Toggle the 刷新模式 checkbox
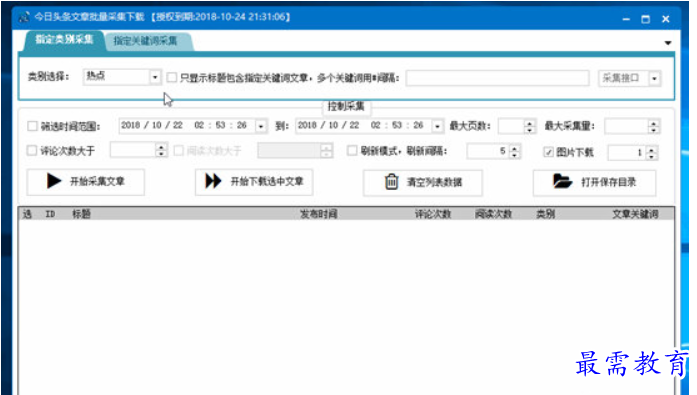 (352, 151)
